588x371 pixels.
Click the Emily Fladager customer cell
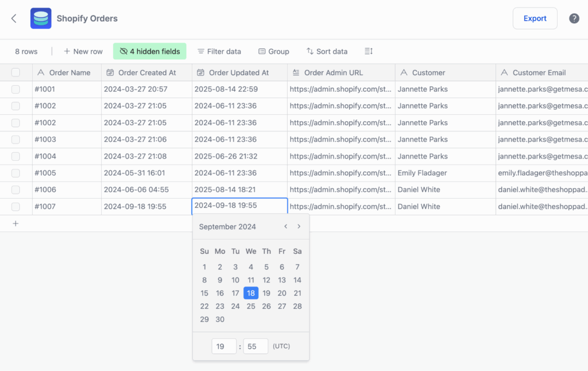click(446, 173)
